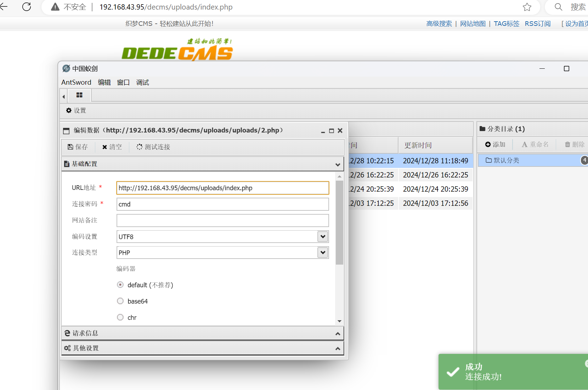
Task: Click the site notes field
Action: click(222, 220)
